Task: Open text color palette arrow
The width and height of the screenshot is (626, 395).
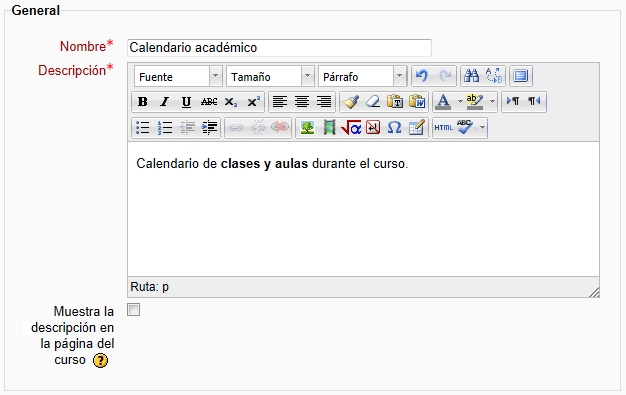Action: [x=460, y=102]
